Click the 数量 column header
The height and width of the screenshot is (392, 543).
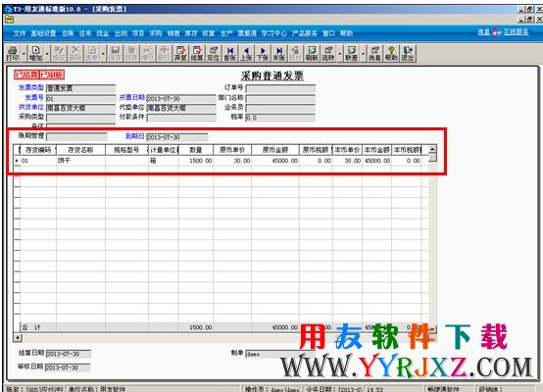[196, 150]
